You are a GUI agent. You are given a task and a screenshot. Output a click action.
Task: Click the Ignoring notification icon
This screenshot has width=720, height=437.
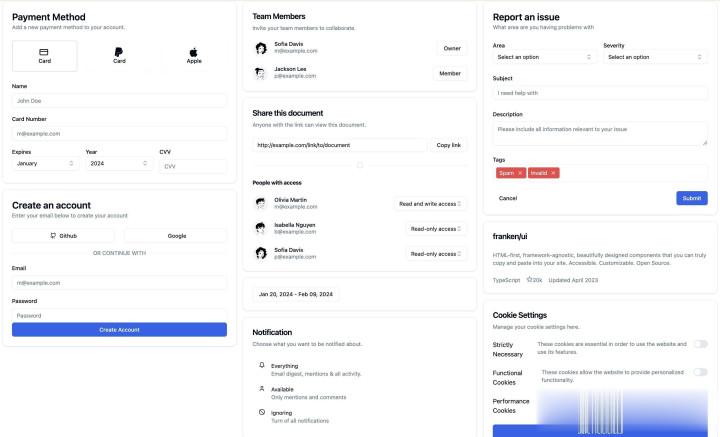(262, 412)
